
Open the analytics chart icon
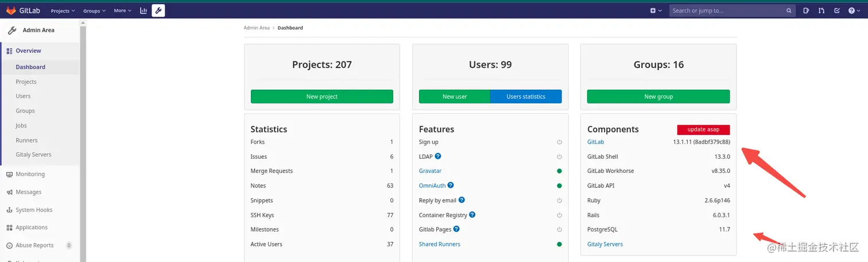click(144, 10)
